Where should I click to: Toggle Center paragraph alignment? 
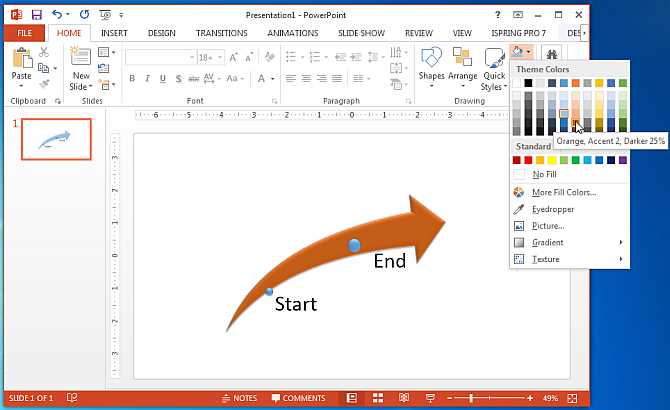tap(306, 79)
